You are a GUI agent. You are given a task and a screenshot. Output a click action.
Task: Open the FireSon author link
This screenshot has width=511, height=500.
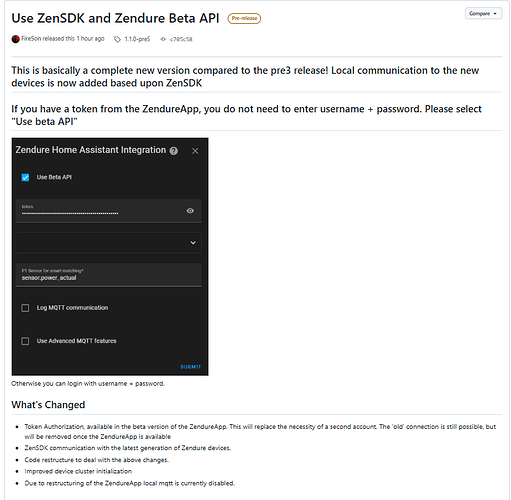(31, 39)
